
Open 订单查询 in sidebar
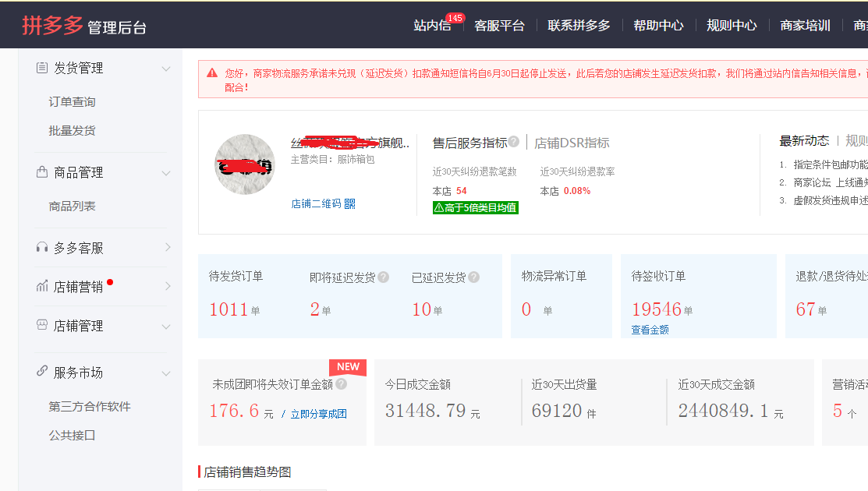pyautogui.click(x=72, y=102)
